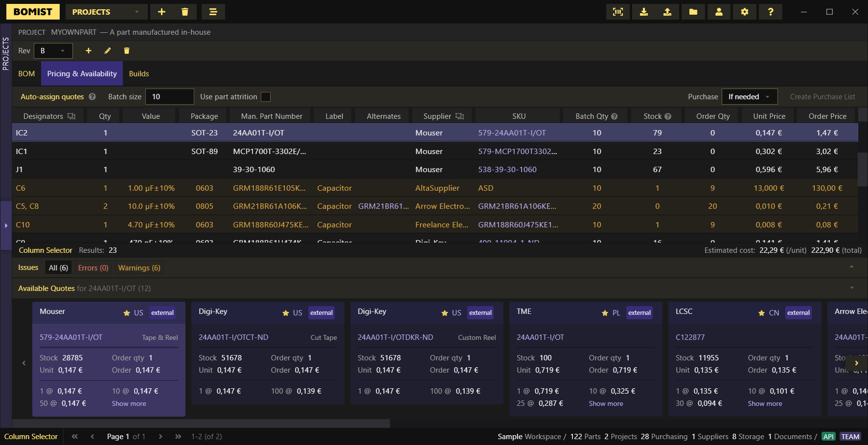The image size is (868, 445).
Task: Switch to the Builds tab
Action: click(x=139, y=73)
